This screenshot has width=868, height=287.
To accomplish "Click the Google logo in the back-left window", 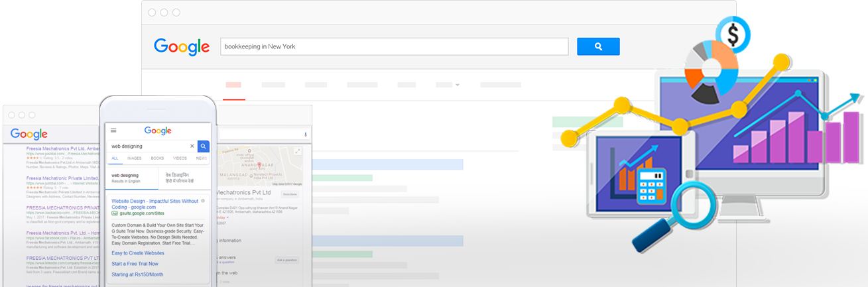I will coord(29,134).
